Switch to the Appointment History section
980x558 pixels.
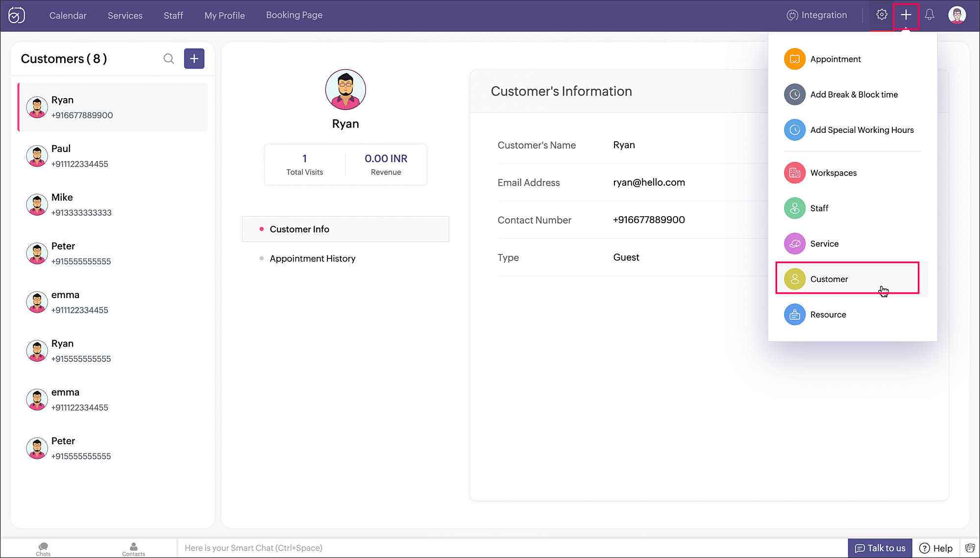[x=312, y=258]
